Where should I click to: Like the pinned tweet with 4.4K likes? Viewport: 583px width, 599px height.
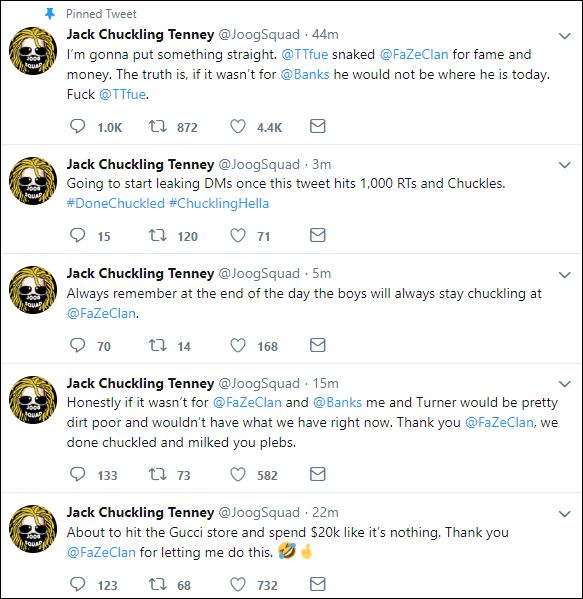238,126
